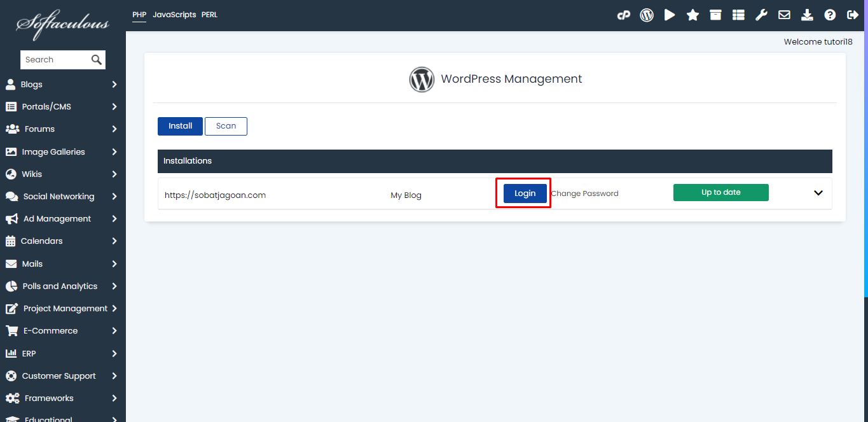Click the Social Networking chat icon
The image size is (868, 422).
11,196
